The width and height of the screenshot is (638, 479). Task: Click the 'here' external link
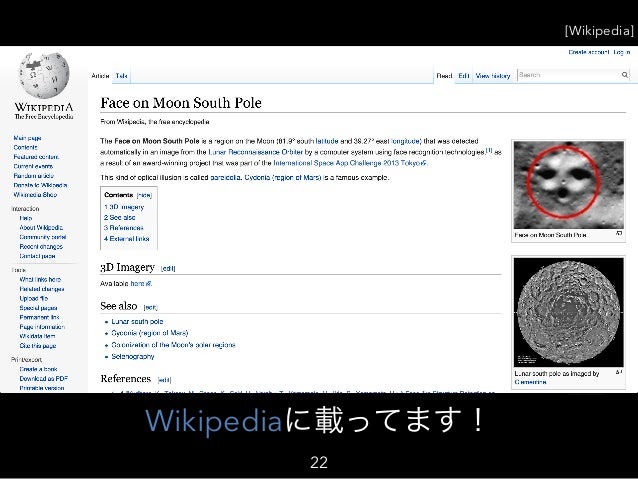coord(141,284)
